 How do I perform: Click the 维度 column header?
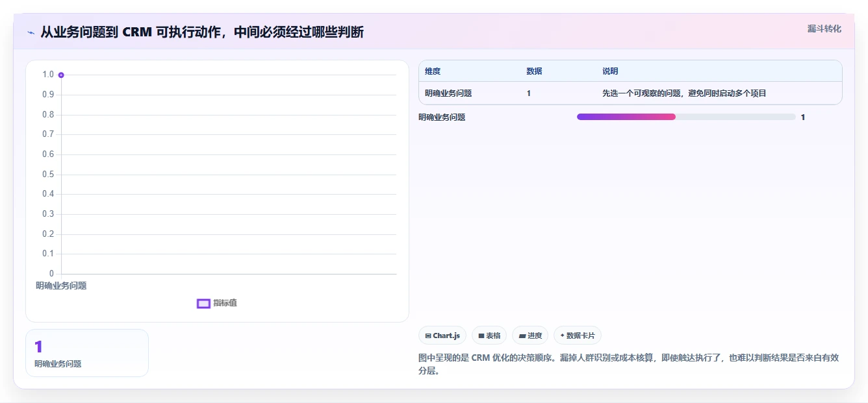[x=433, y=71]
